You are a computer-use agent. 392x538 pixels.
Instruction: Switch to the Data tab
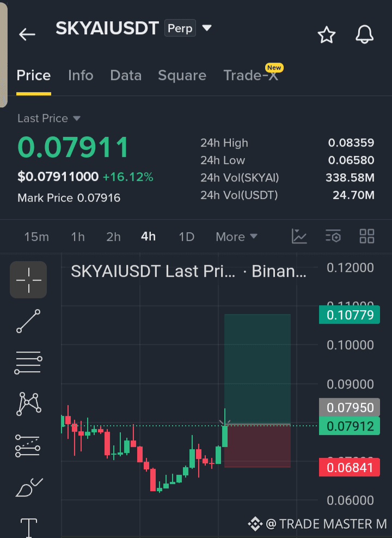[x=126, y=75]
